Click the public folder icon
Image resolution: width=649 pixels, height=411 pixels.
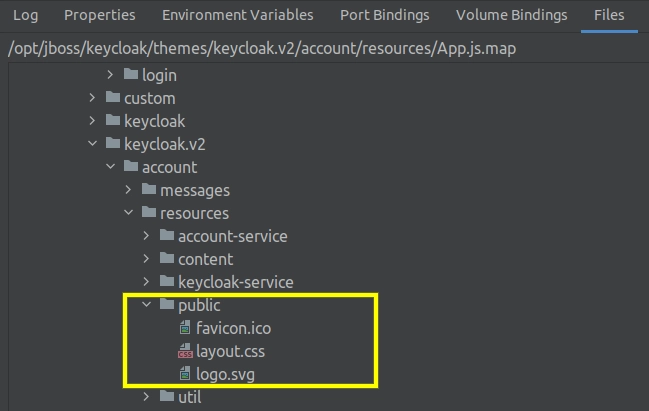pos(167,304)
